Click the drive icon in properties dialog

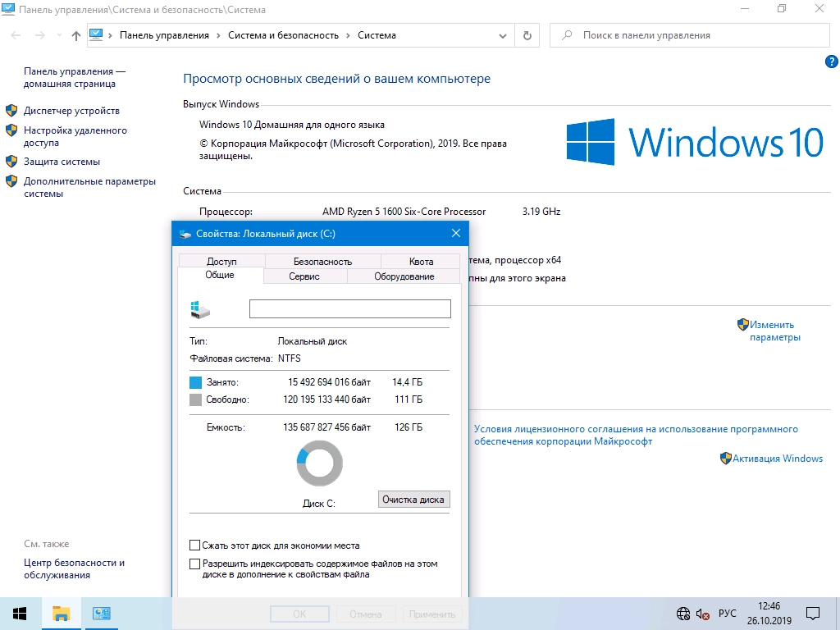pyautogui.click(x=200, y=309)
